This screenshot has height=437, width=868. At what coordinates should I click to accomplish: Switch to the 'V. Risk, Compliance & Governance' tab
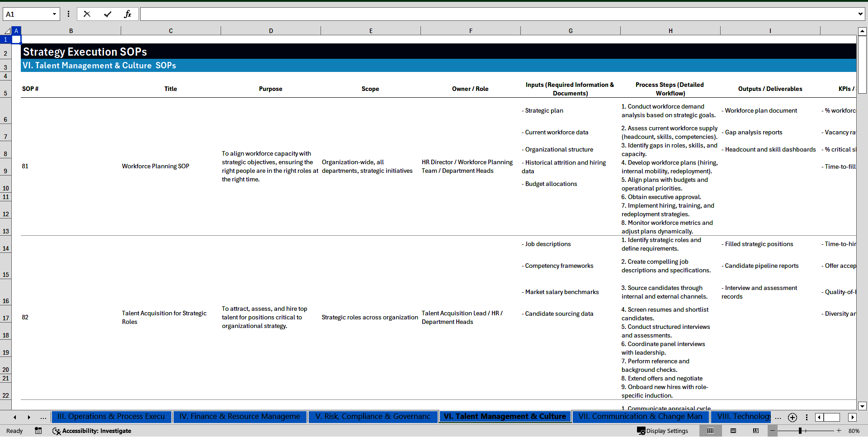(373, 417)
